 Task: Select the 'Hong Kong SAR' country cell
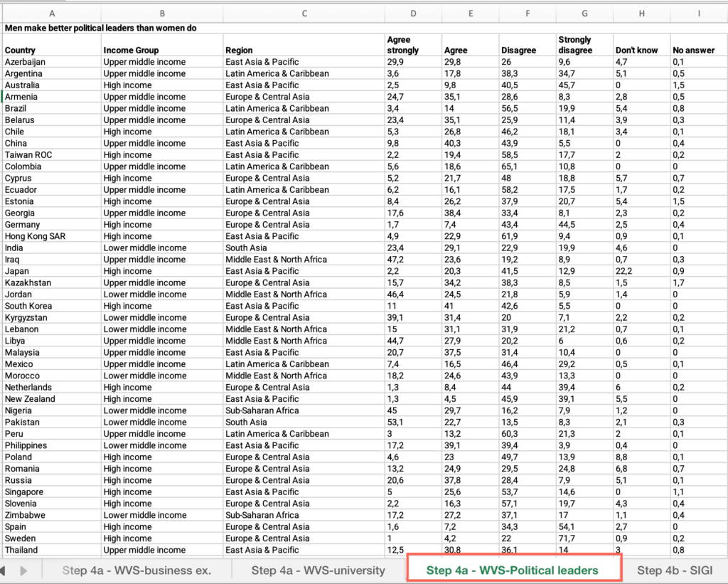pos(52,236)
